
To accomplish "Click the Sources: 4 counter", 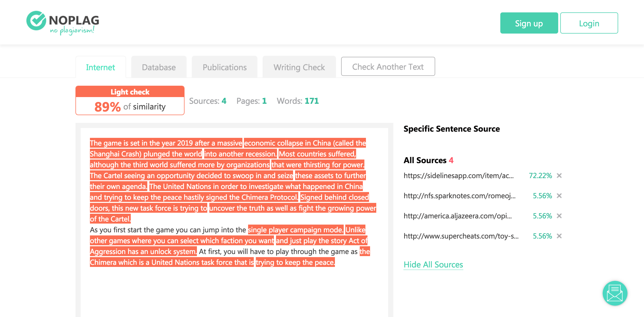I will click(x=208, y=101).
